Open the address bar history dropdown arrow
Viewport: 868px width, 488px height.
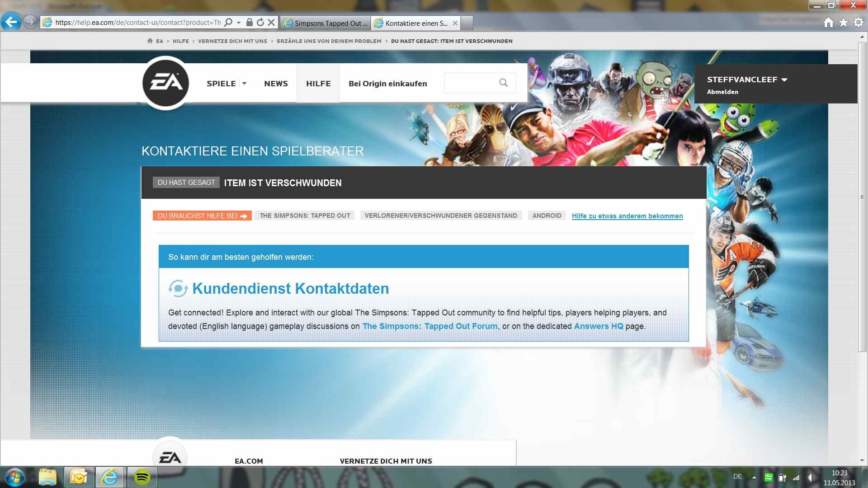point(239,22)
